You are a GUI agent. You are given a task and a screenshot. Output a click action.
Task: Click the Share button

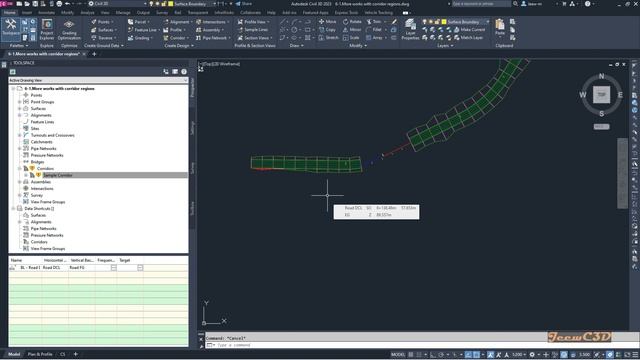click(x=244, y=4)
